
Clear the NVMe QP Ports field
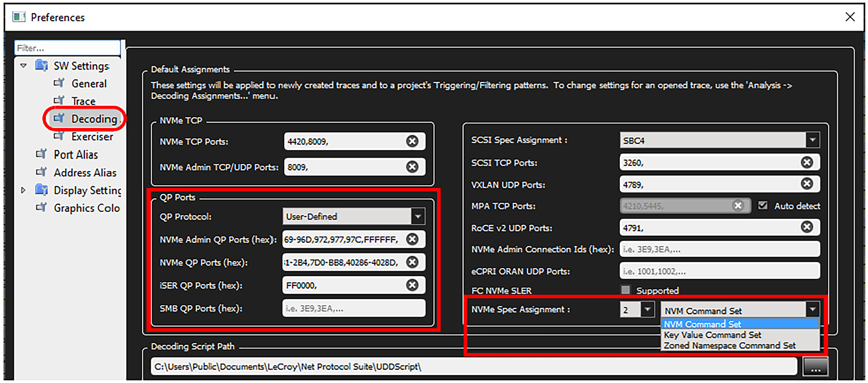click(x=412, y=262)
